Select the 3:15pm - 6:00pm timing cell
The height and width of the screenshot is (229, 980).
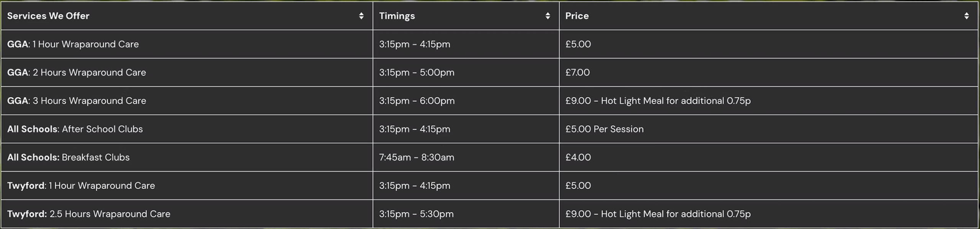coord(416,101)
